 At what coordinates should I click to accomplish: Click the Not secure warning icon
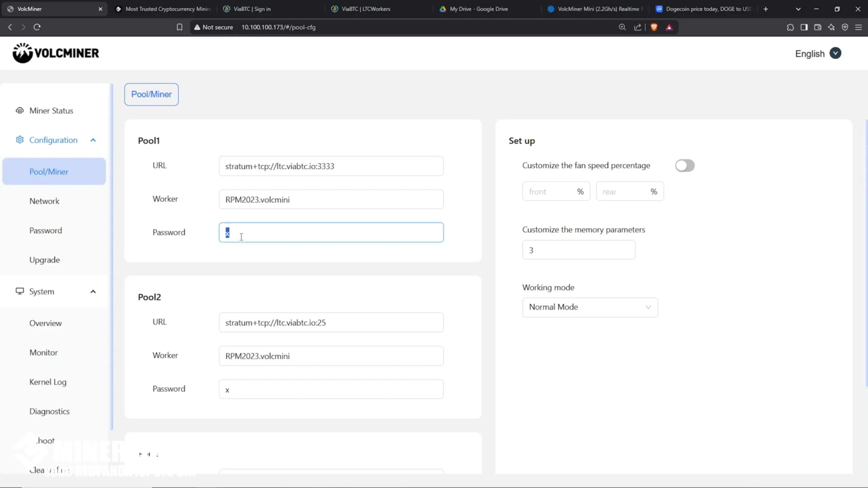[x=197, y=27]
